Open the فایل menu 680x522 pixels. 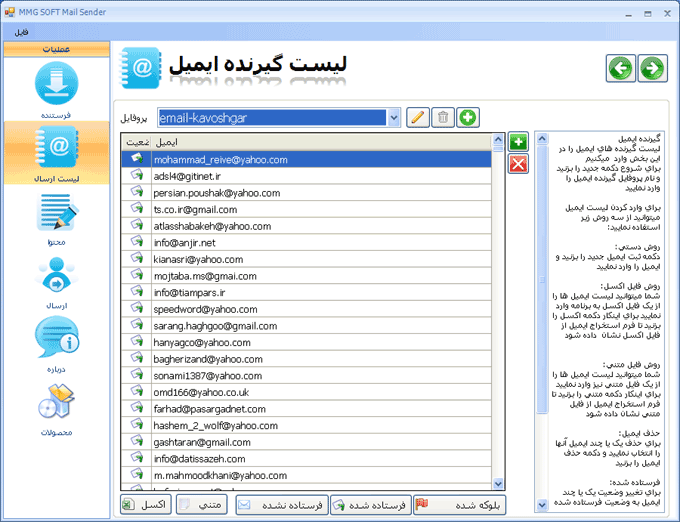tap(21, 32)
